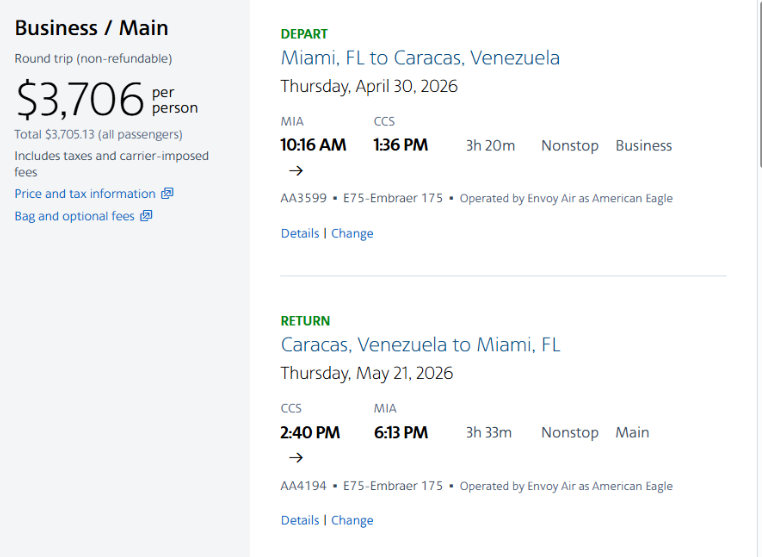Click the Total $3,705.13 all passengers text
Viewport: 762px width, 557px height.
(x=98, y=134)
